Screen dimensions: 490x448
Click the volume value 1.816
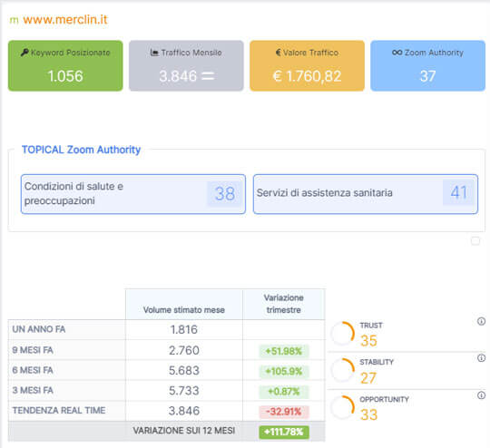click(183, 329)
